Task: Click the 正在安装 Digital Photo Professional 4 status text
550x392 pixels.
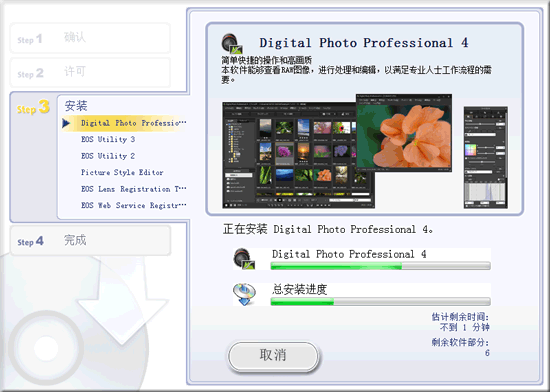Action: (x=328, y=230)
